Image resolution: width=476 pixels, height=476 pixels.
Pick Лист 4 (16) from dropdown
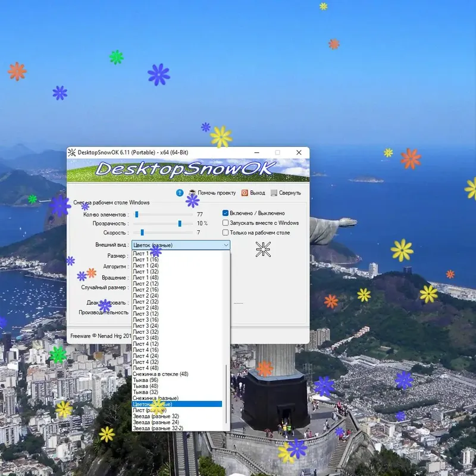pos(177,350)
